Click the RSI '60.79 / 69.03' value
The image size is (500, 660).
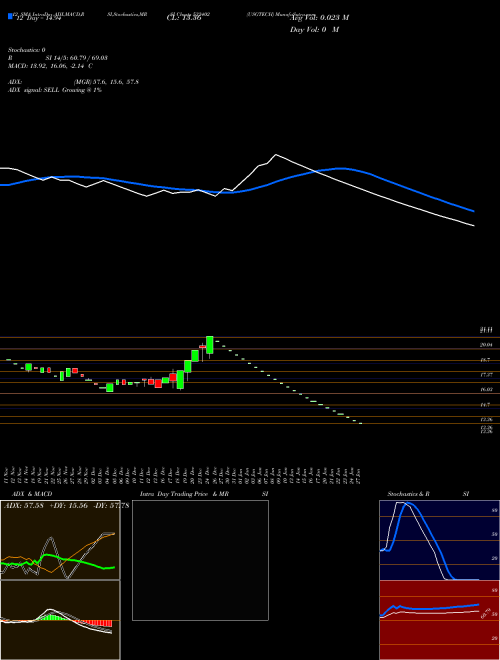coord(87,58)
